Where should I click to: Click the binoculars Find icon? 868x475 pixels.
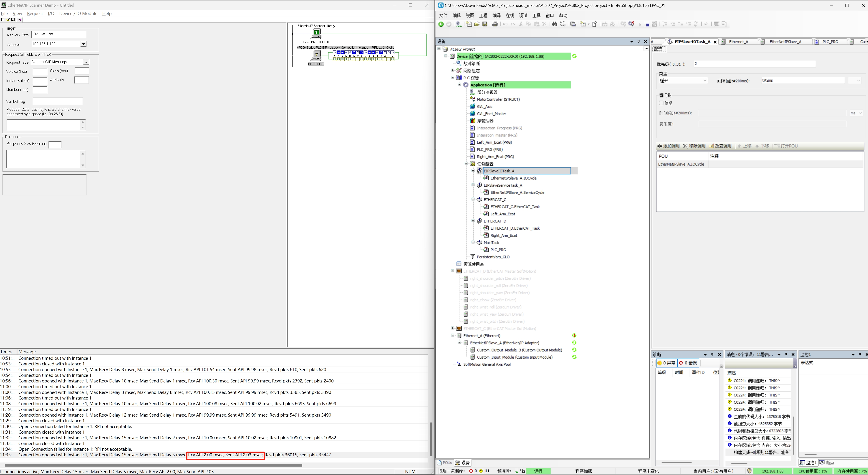(554, 24)
